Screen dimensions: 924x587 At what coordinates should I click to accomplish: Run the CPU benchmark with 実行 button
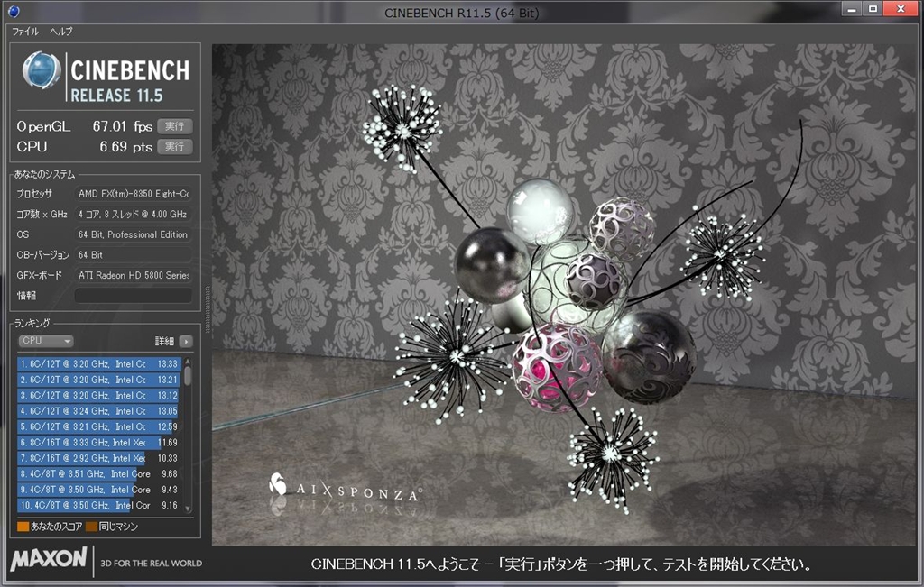[174, 146]
